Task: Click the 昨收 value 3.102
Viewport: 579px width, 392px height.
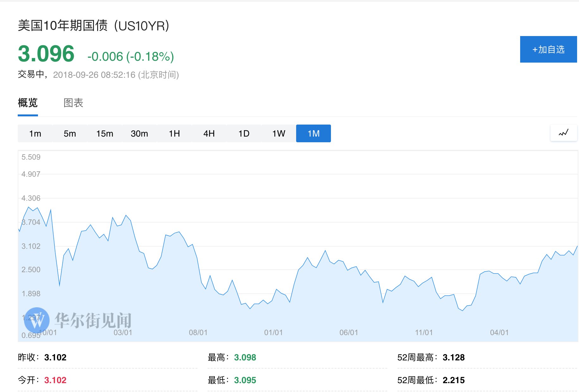Action: click(55, 358)
